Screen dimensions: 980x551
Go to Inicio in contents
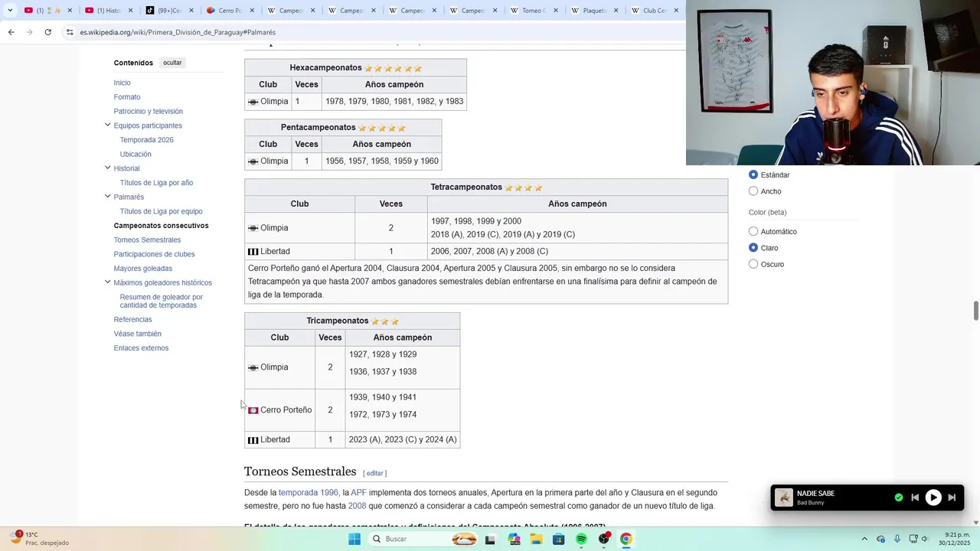click(x=122, y=83)
